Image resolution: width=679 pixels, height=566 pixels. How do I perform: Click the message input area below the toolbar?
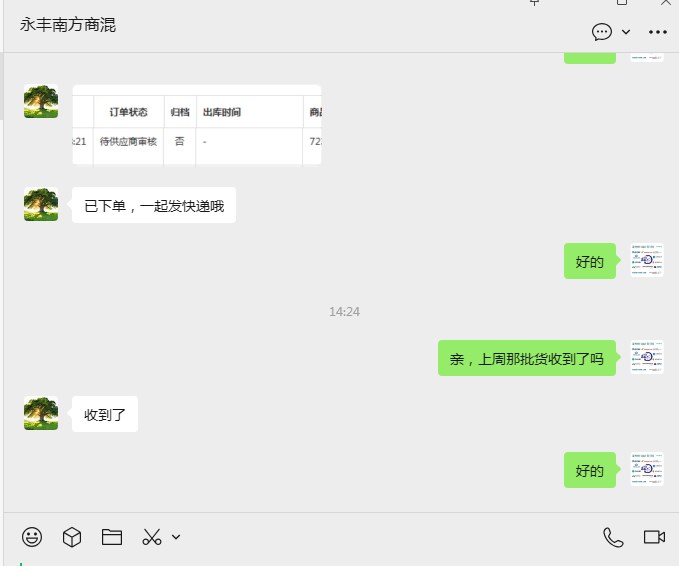(341, 561)
